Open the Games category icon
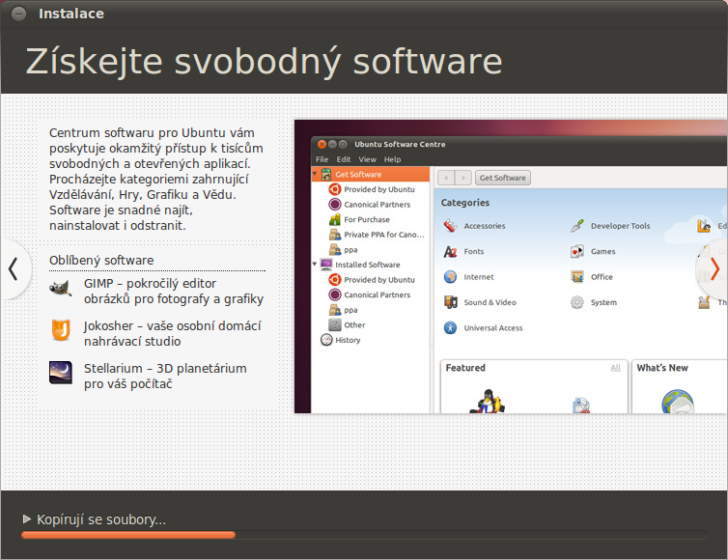This screenshot has height=560, width=728. tap(577, 252)
